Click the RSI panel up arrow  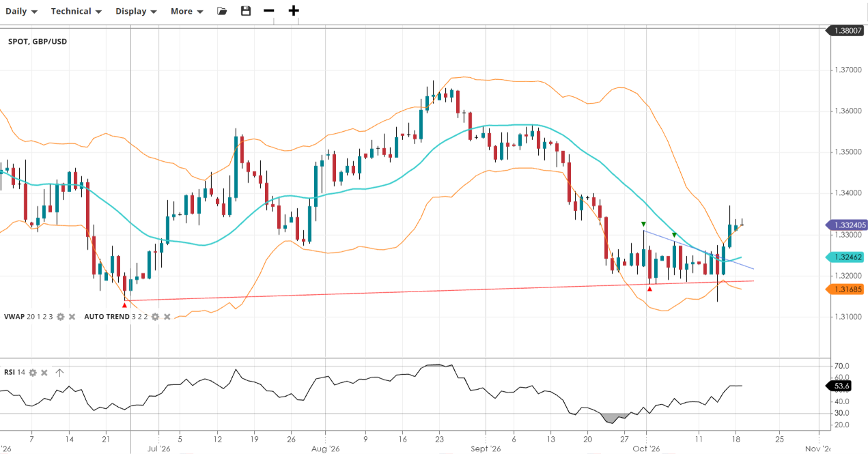click(59, 373)
